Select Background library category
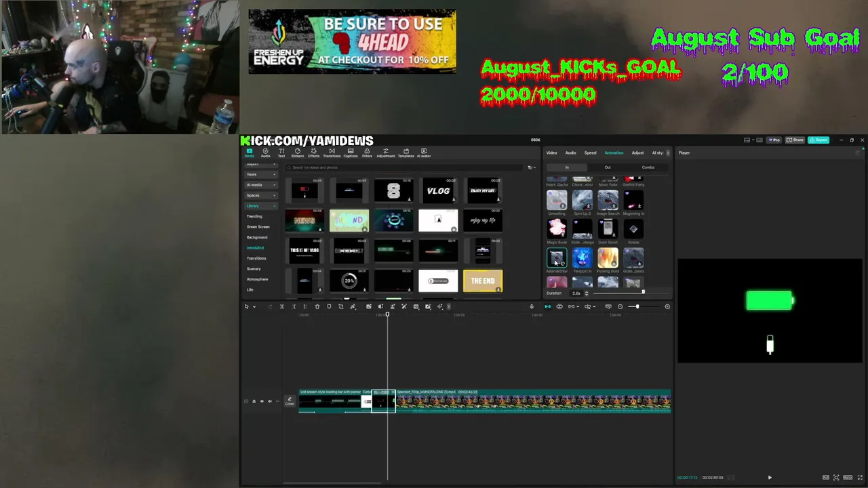Viewport: 868px width, 488px height. click(257, 237)
